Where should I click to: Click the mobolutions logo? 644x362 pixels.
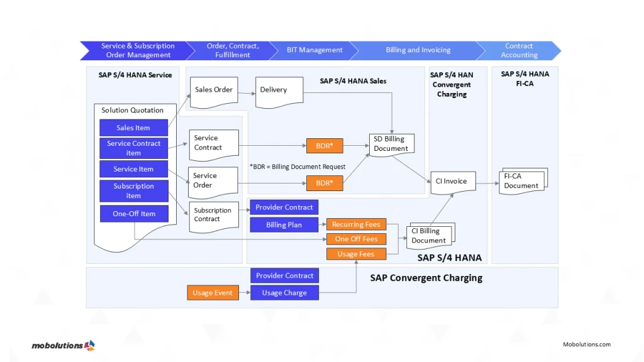[x=64, y=346]
